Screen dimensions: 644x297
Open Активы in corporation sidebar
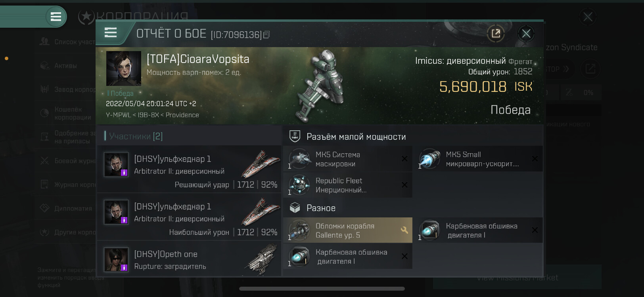pos(65,66)
